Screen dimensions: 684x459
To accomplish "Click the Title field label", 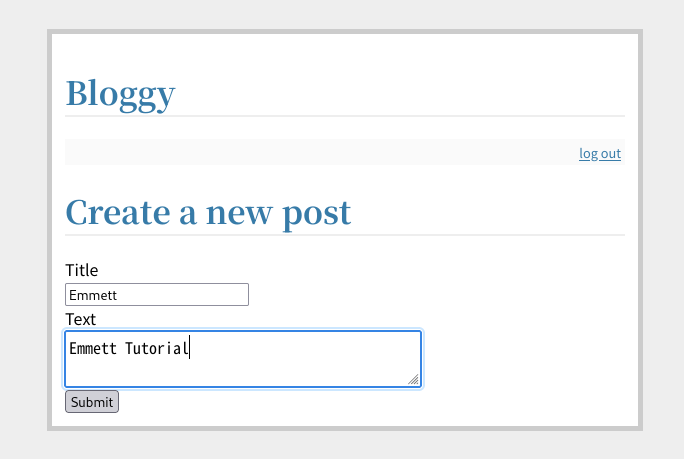I will pos(81,270).
